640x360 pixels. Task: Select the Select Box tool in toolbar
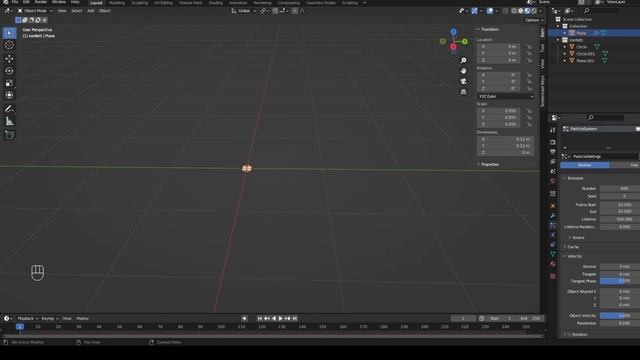pos(9,33)
